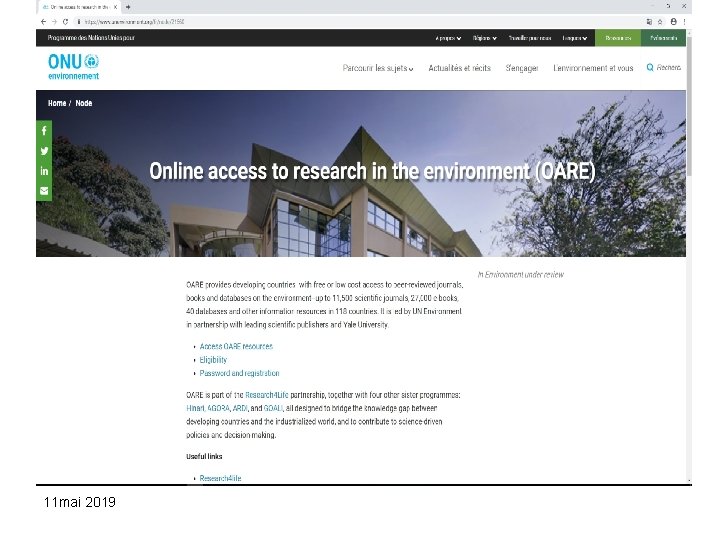This screenshot has height=540, width=720.
Task: Follow the Research4Life link in the paragraph
Action: click(x=267, y=395)
